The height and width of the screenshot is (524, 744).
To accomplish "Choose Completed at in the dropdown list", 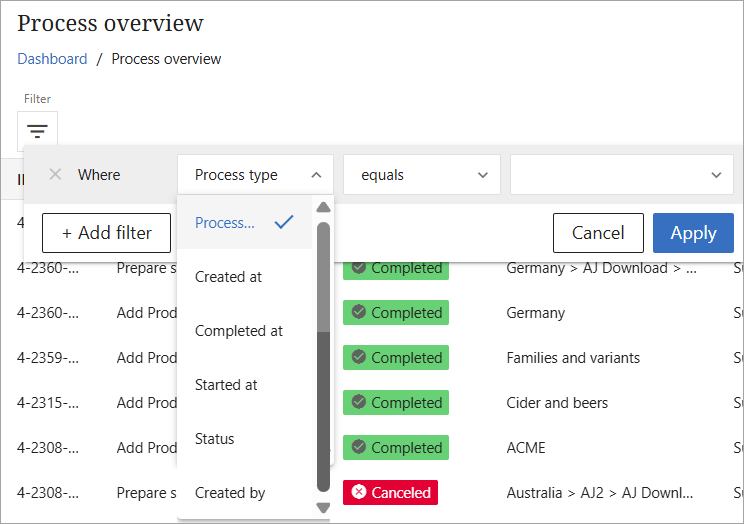I will click(238, 331).
